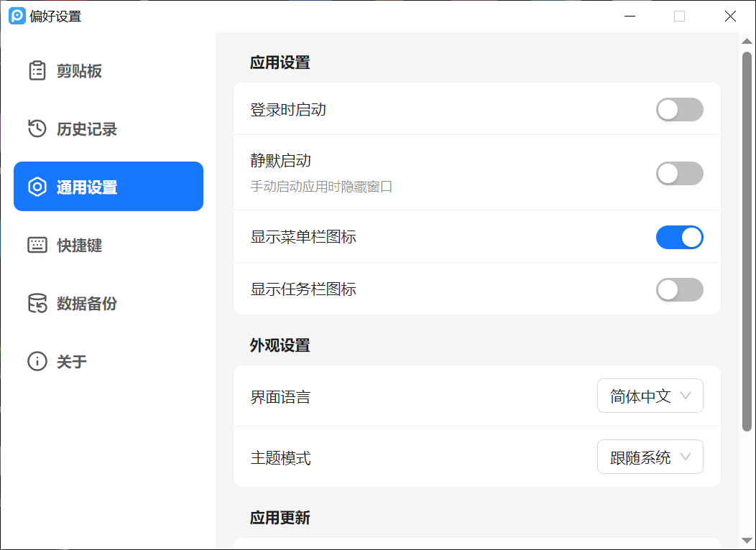Click the 应用设置 section heading
Viewport: 756px width, 550px height.
click(280, 62)
